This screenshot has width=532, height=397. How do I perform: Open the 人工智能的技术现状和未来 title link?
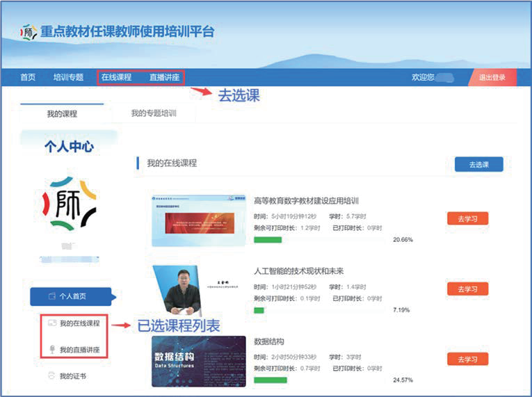[x=299, y=271]
